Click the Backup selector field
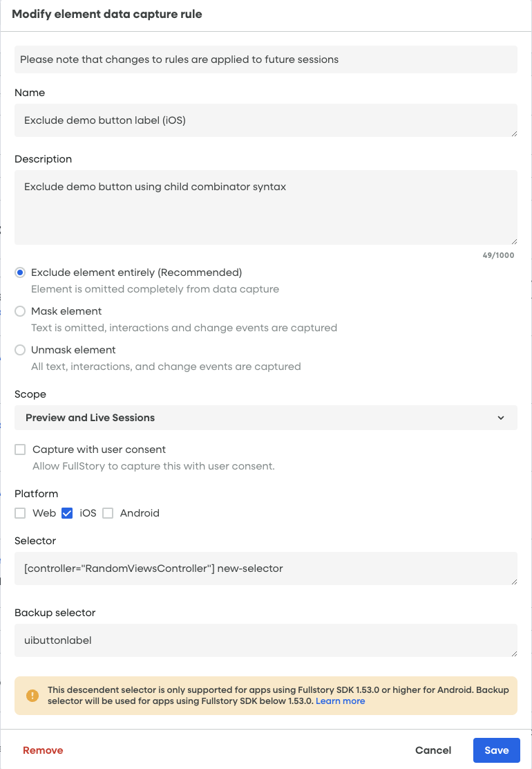Image resolution: width=532 pixels, height=769 pixels. tap(265, 640)
